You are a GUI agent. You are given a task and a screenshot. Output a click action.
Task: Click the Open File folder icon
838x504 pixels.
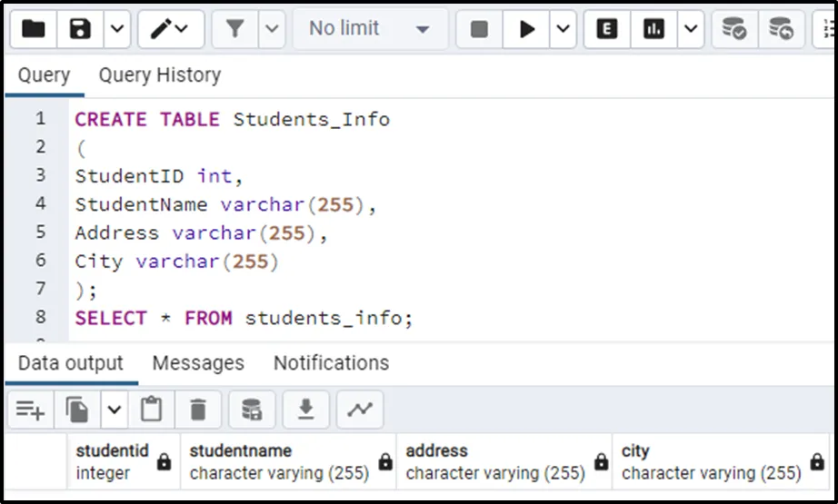click(34, 29)
